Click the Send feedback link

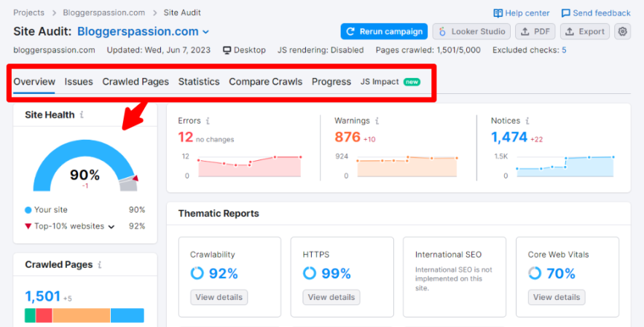point(601,13)
